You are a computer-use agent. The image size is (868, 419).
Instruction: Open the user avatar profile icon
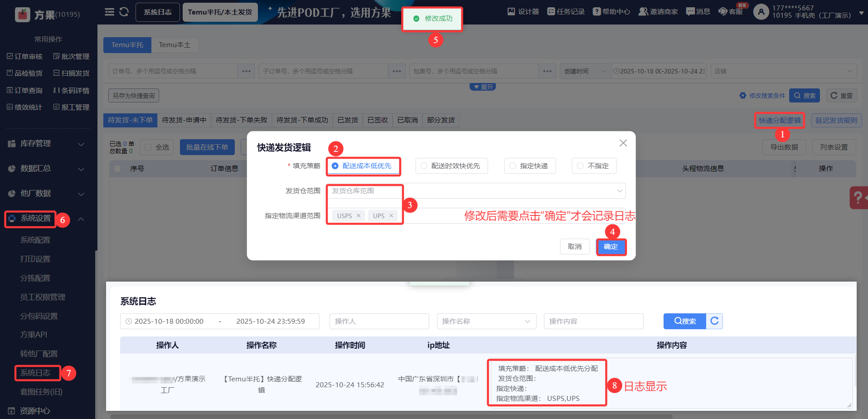pyautogui.click(x=761, y=12)
